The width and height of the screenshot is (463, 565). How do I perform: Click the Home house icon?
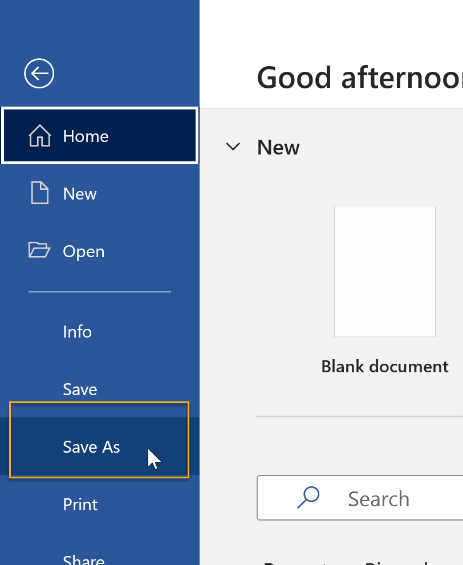(40, 136)
